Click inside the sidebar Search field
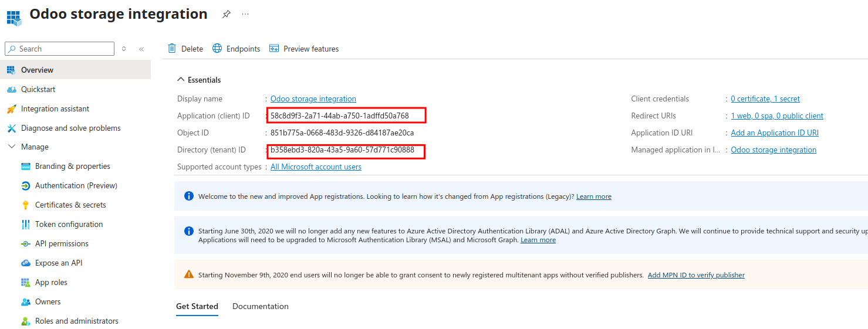 click(59, 49)
